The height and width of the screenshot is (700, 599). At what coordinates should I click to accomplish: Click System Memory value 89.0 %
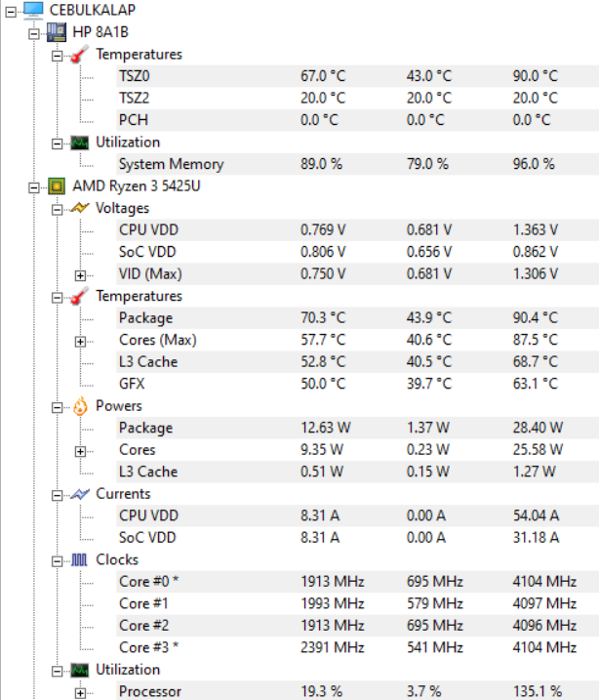point(321,164)
